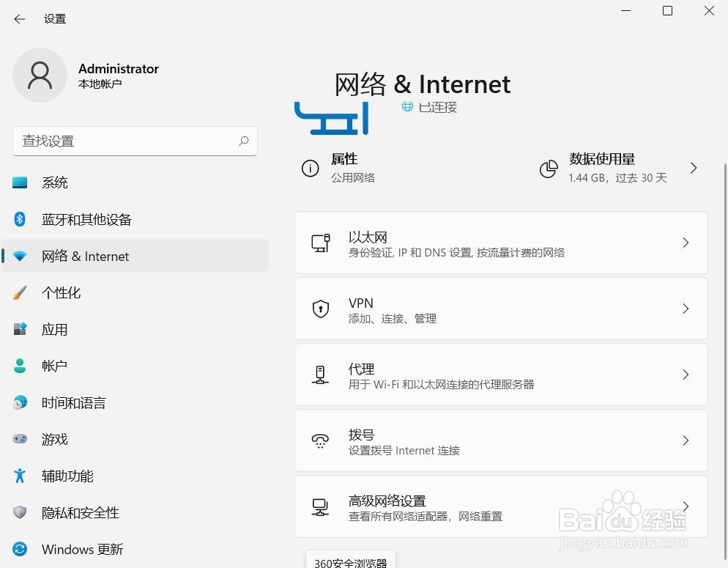The image size is (728, 568).
Task: Select the System monitor icon
Action: point(20,182)
